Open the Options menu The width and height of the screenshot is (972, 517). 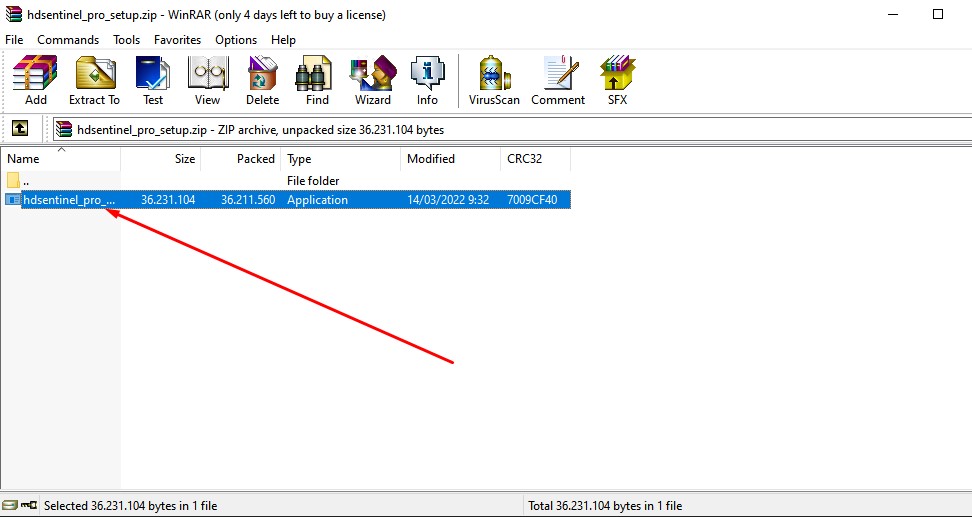[236, 40]
